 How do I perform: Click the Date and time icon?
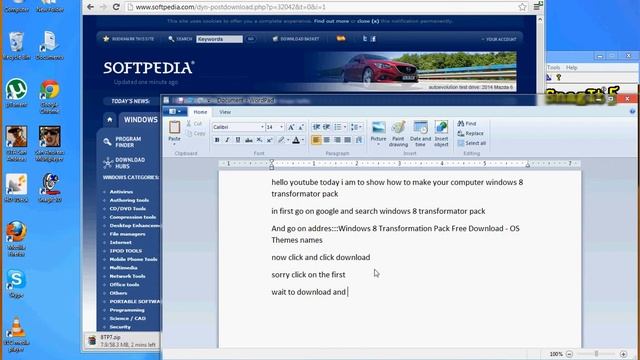(420, 127)
